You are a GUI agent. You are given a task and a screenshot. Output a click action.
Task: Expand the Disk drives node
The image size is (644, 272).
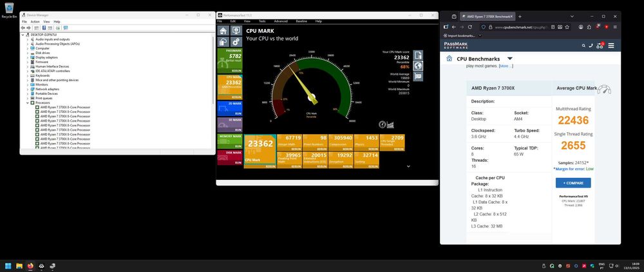[x=28, y=53]
